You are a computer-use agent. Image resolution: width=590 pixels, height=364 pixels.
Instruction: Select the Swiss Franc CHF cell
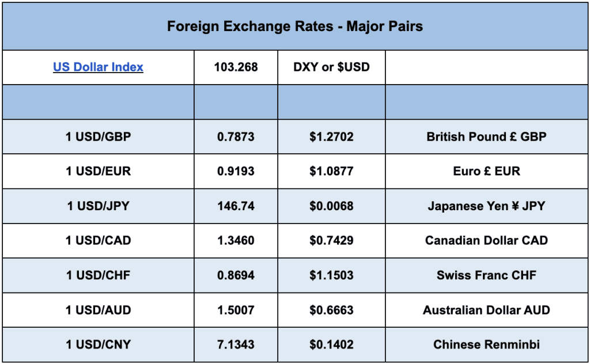486,275
